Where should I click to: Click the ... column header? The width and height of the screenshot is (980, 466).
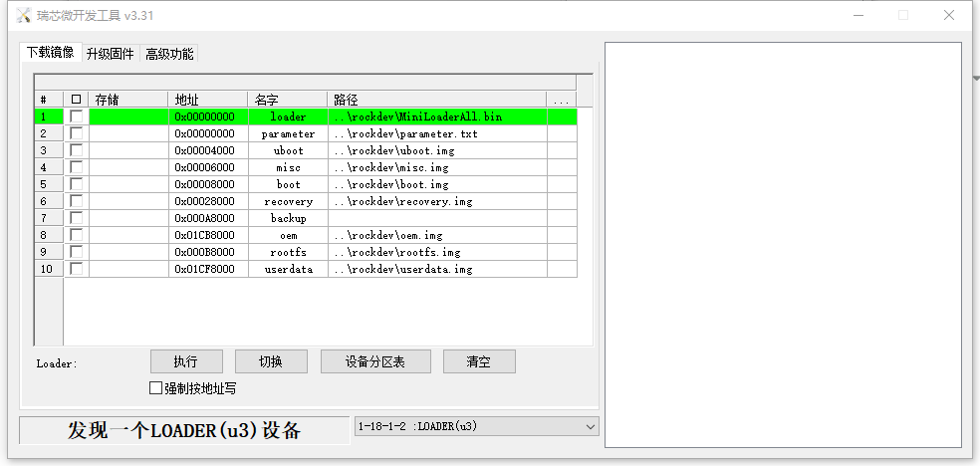pyautogui.click(x=562, y=100)
